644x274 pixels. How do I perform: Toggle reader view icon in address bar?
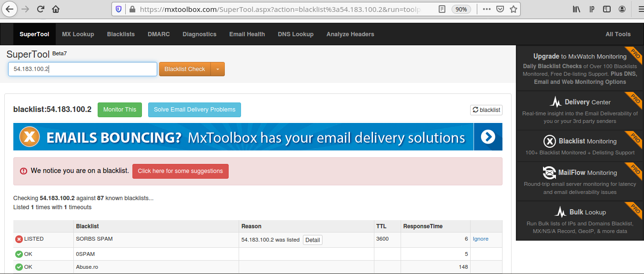(442, 9)
